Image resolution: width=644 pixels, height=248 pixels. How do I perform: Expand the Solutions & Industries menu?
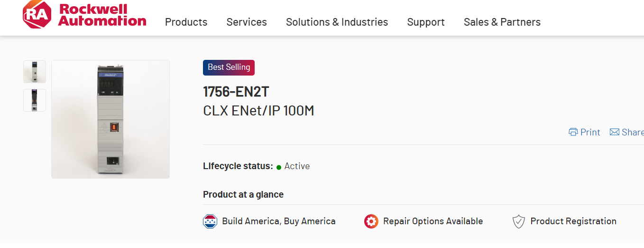coord(337,22)
